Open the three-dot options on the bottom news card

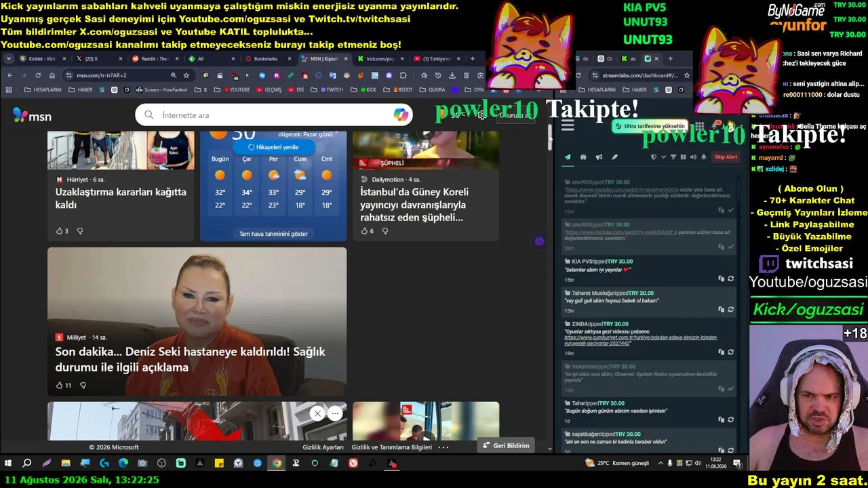(335, 413)
